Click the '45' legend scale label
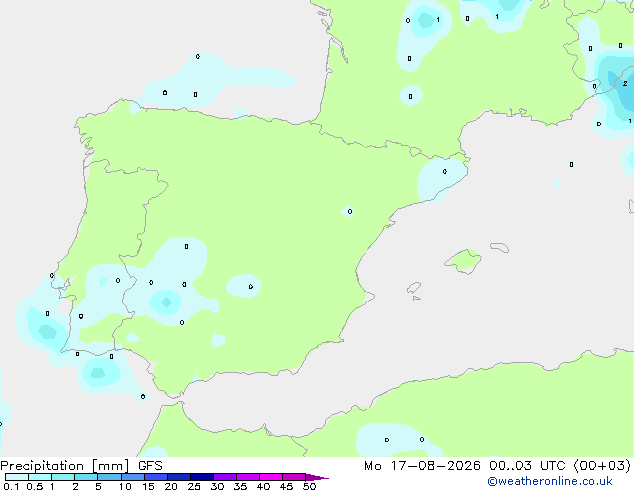 pyautogui.click(x=286, y=486)
